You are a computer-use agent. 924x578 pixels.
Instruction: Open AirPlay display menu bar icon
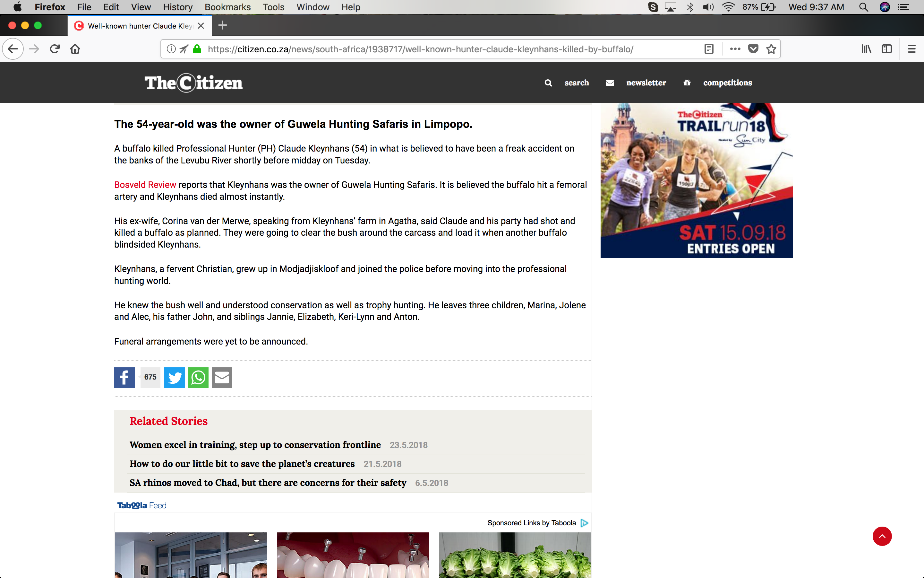[x=671, y=7]
